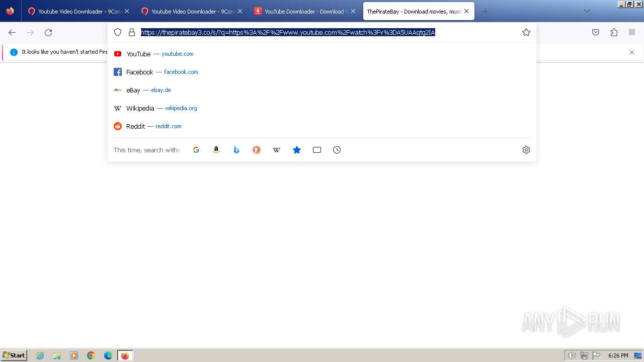Image resolution: width=644 pixels, height=362 pixels.
Task: Search with Amazon this time
Action: coord(216,150)
